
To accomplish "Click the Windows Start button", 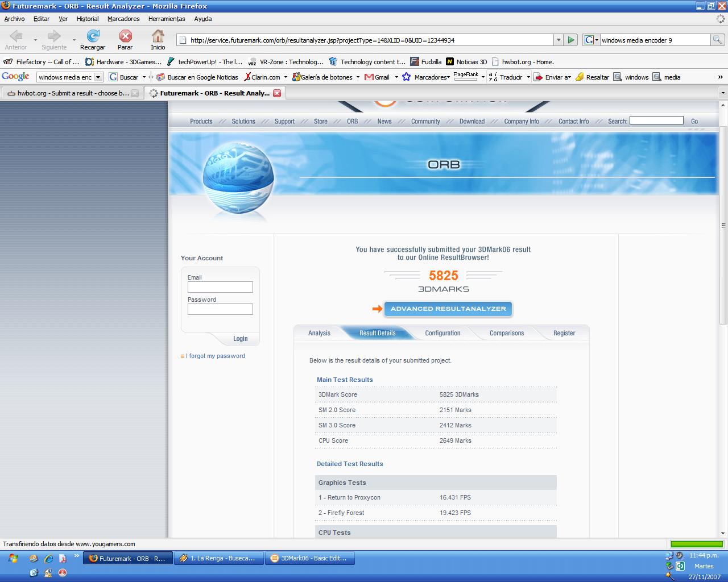I will (13, 558).
